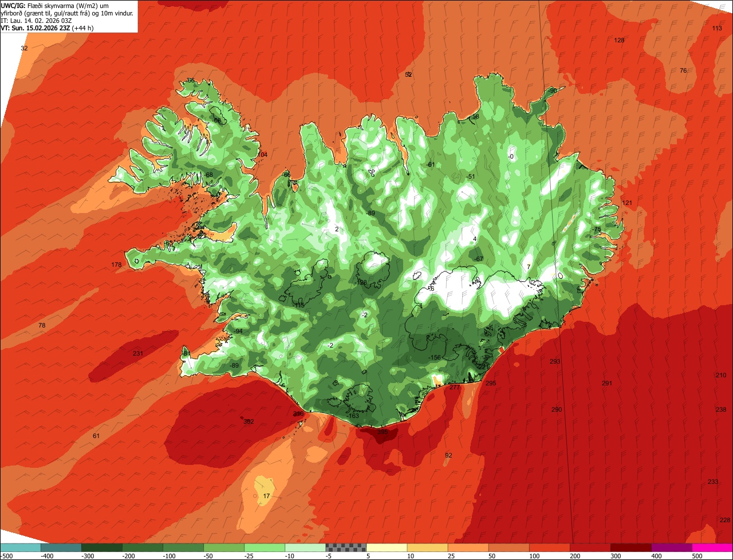Click the legend swatch between -400 and -300
Image resolution: width=733 pixels, height=560 pixels.
pyautogui.click(x=61, y=547)
